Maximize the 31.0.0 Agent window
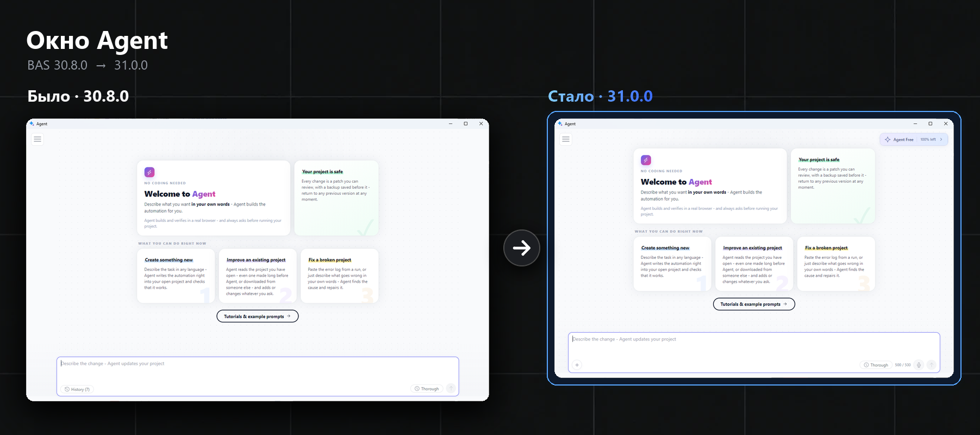 coord(930,124)
